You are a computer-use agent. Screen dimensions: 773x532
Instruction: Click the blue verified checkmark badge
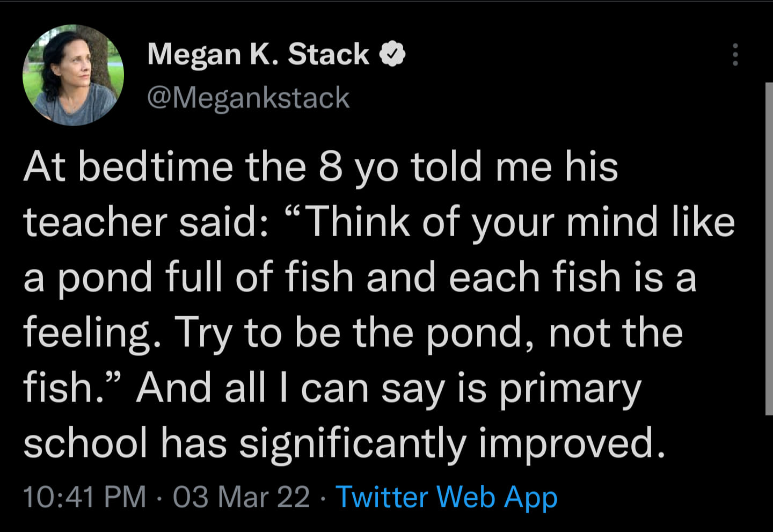point(392,54)
